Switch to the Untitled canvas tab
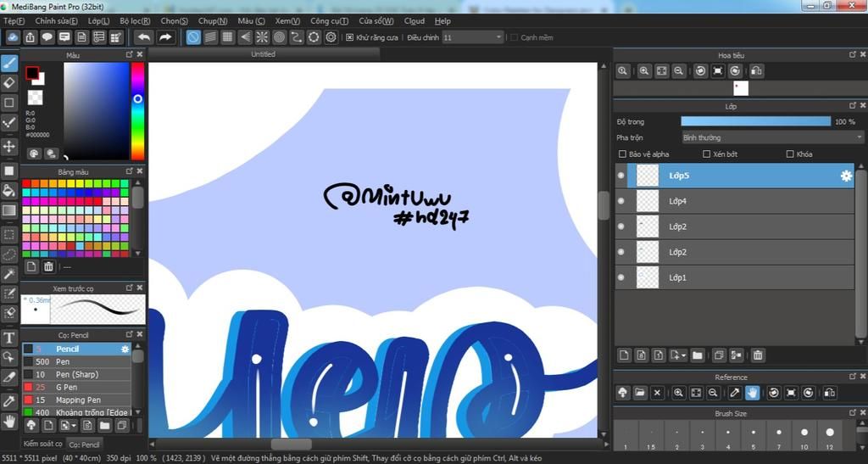868x464 pixels. [x=264, y=53]
